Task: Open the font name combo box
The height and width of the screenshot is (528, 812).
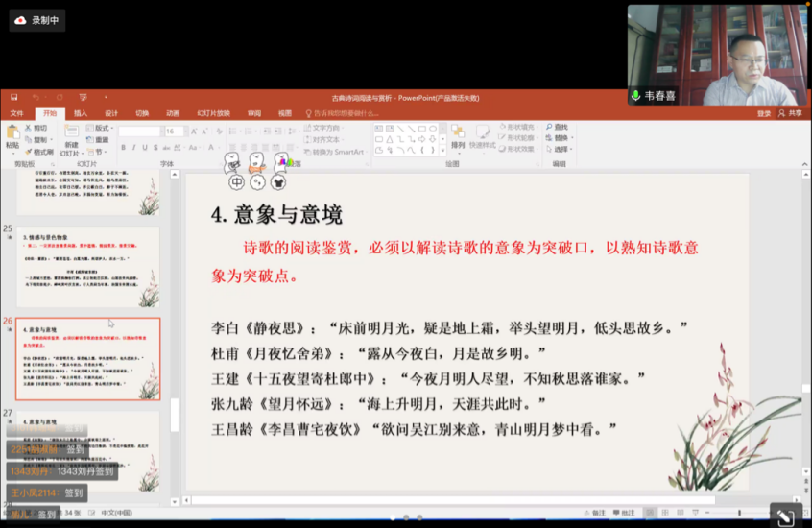Action: click(140, 132)
